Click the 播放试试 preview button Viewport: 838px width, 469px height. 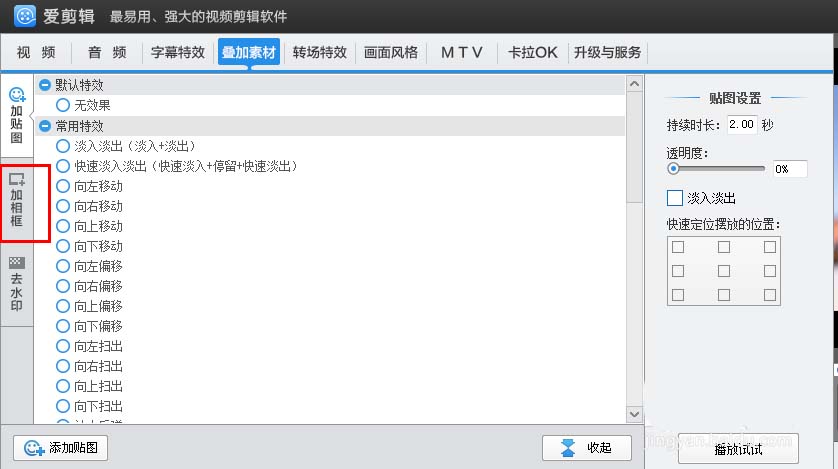[x=737, y=449]
